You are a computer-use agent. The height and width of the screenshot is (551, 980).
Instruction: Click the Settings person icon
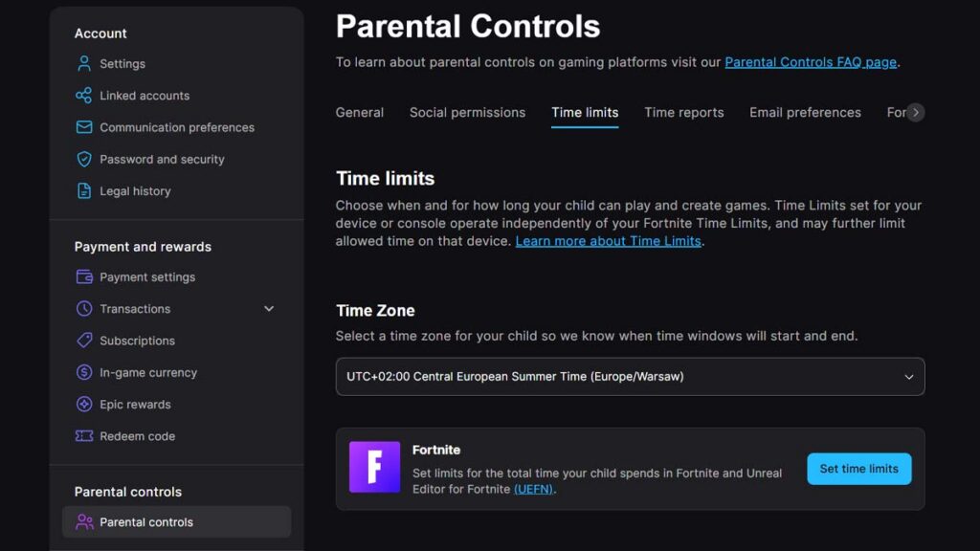click(x=84, y=64)
